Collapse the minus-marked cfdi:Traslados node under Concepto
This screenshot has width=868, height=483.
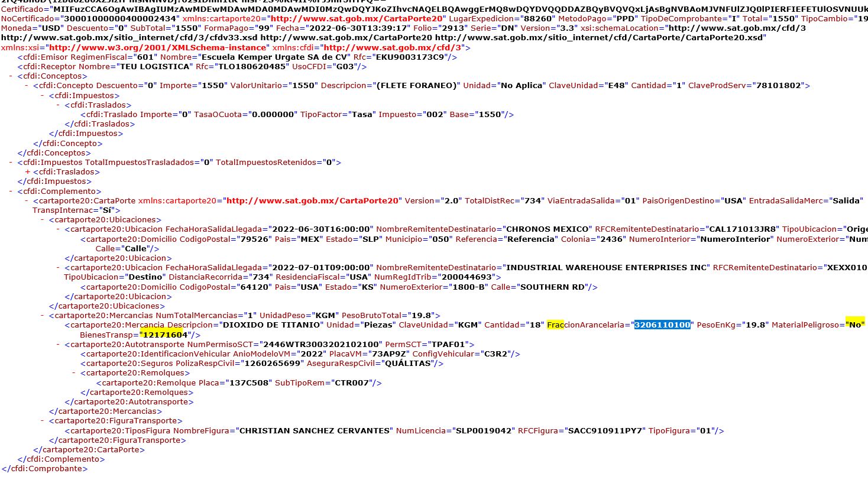[x=59, y=105]
